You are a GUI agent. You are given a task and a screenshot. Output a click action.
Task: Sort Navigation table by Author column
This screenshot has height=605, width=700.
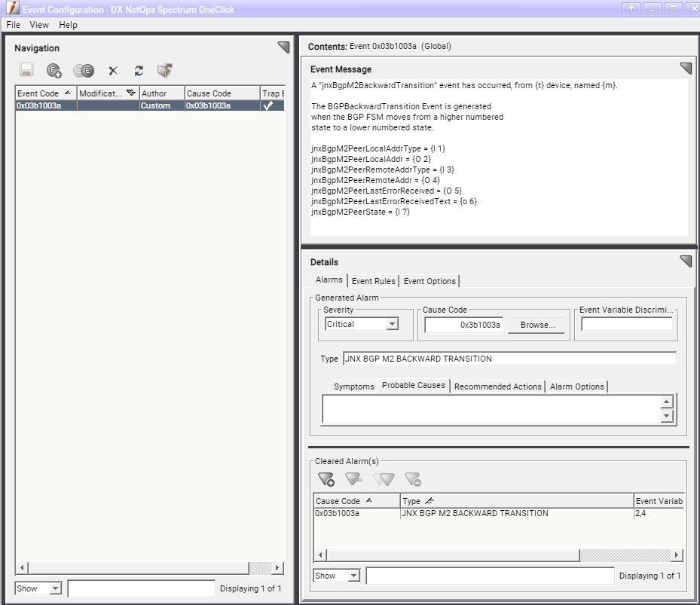pyautogui.click(x=162, y=93)
